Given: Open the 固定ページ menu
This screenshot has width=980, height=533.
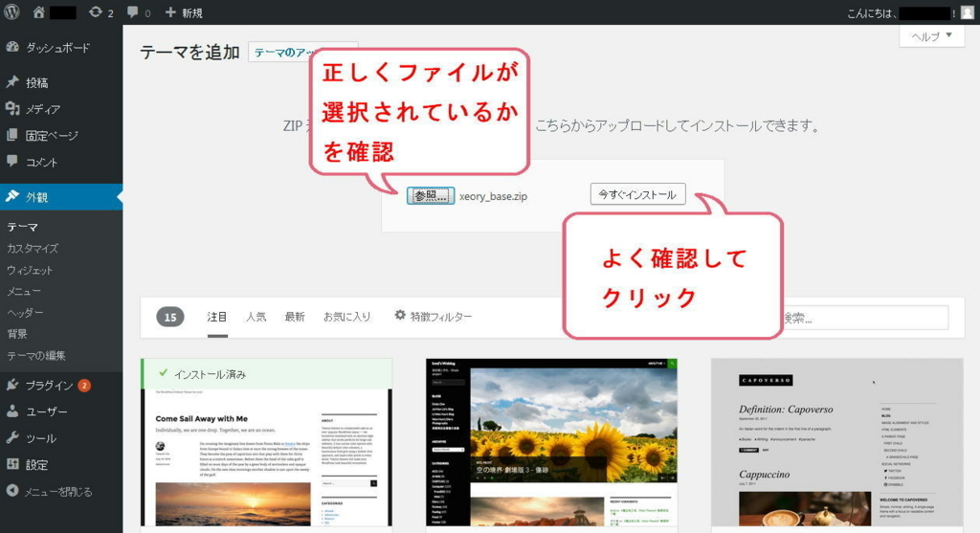Looking at the screenshot, I should point(61,136).
